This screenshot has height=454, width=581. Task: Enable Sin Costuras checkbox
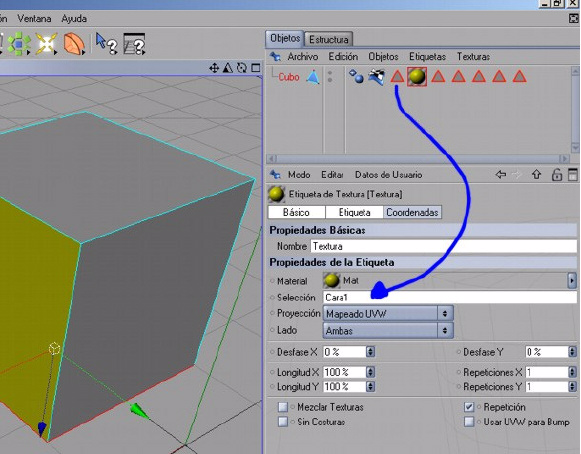click(283, 422)
